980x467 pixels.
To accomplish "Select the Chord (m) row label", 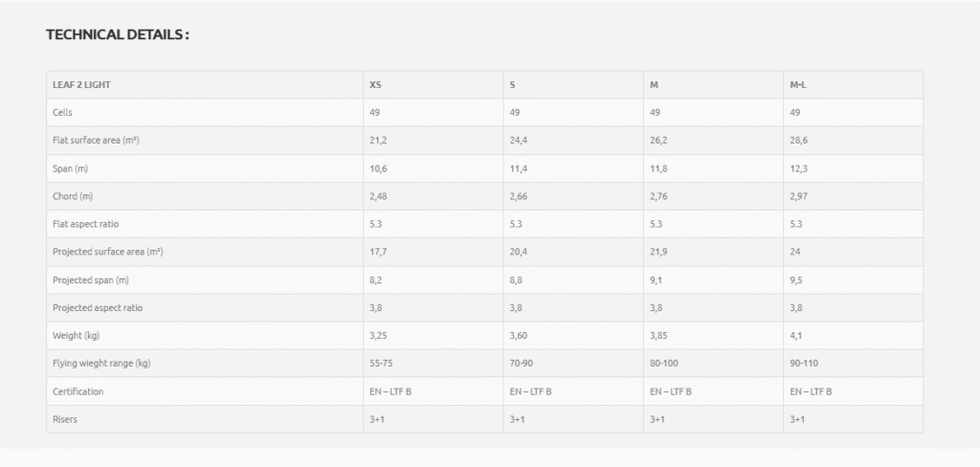I will [74, 196].
